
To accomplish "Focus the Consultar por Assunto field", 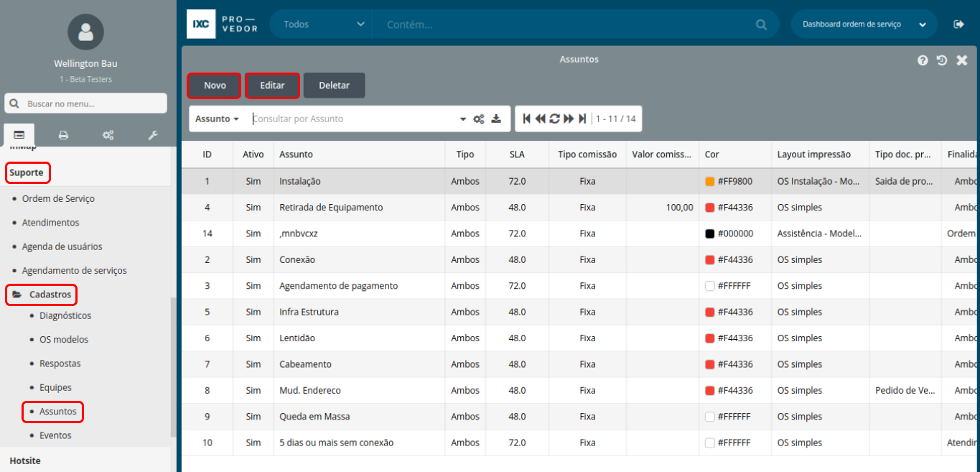I will (355, 119).
